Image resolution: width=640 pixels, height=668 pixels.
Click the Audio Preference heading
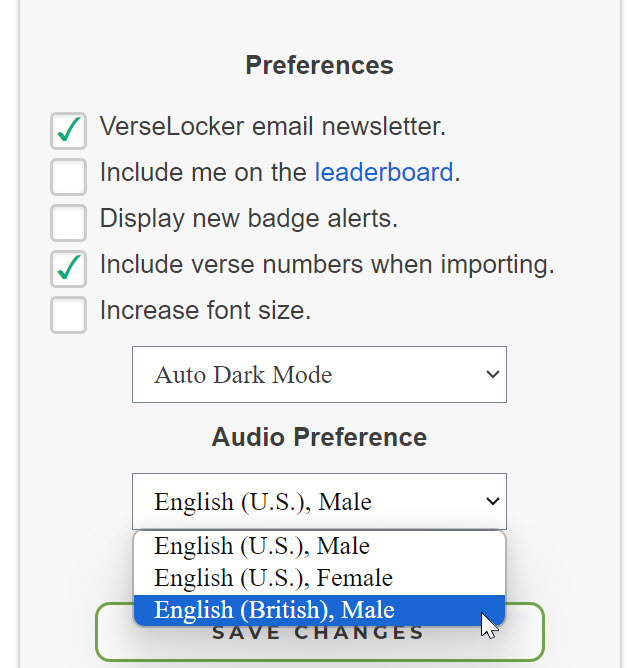click(x=319, y=438)
